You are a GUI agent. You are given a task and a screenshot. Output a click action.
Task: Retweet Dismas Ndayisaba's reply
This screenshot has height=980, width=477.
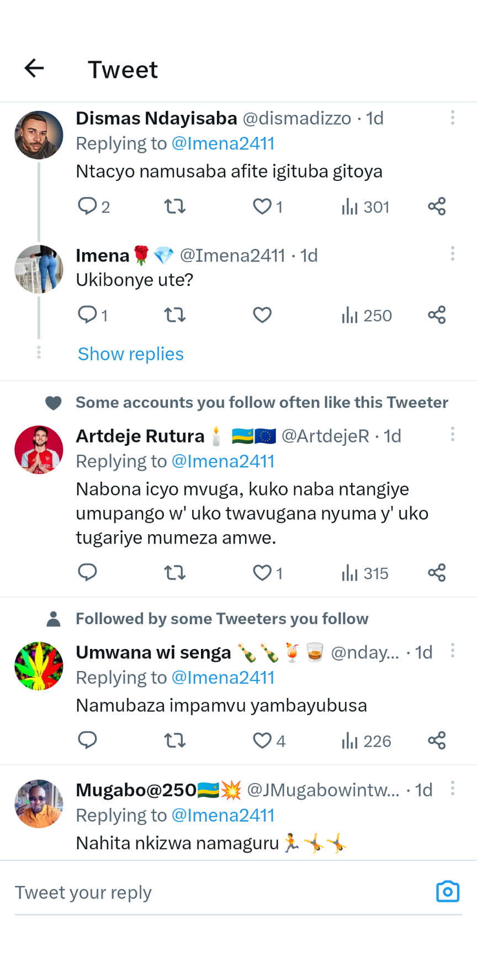click(x=174, y=207)
